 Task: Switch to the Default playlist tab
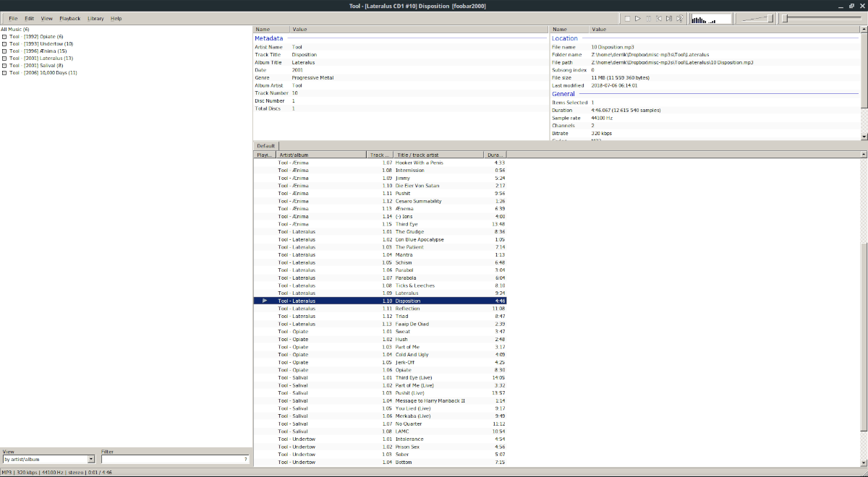point(265,145)
